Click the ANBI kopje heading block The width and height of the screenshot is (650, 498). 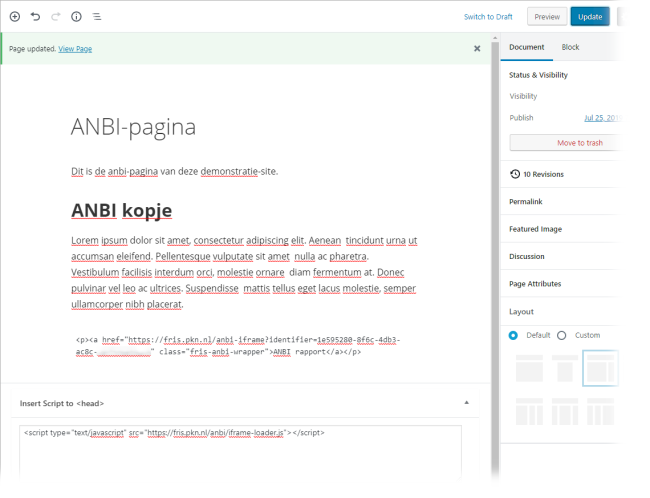[121, 211]
